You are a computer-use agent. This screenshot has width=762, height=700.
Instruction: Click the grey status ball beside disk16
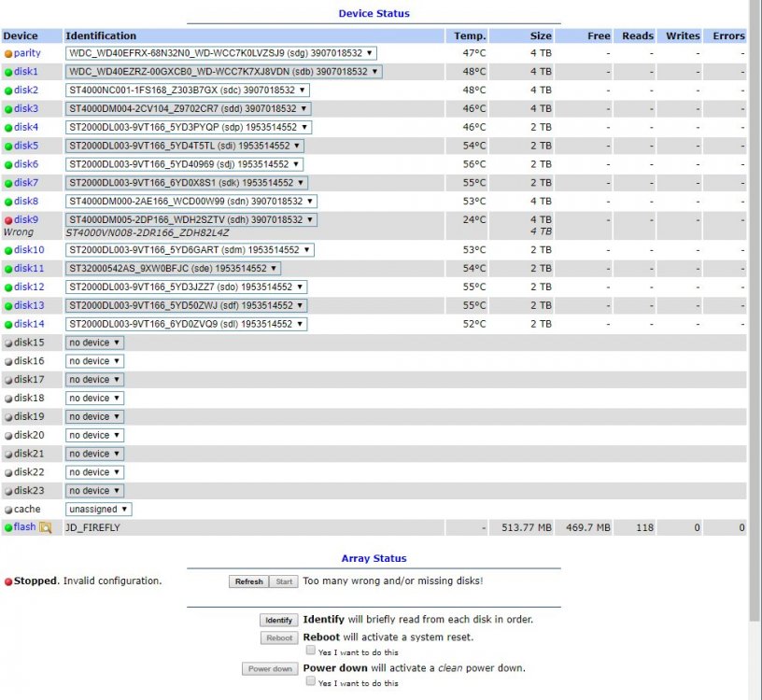(8, 362)
